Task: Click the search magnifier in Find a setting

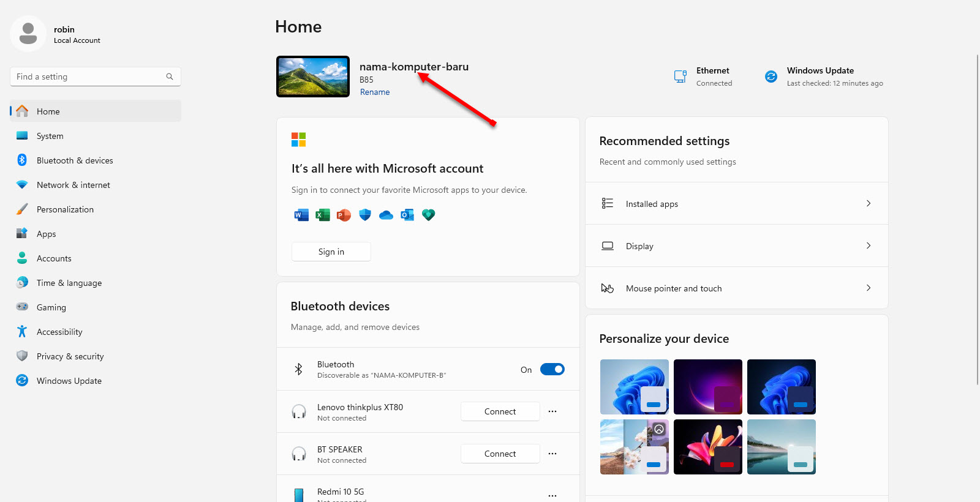Action: coord(170,77)
